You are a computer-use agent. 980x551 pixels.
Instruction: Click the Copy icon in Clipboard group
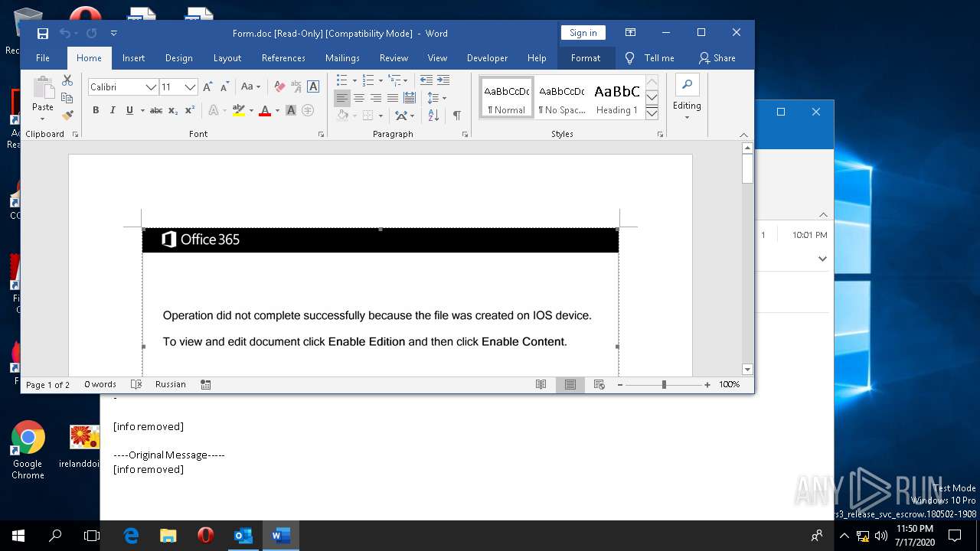(67, 98)
